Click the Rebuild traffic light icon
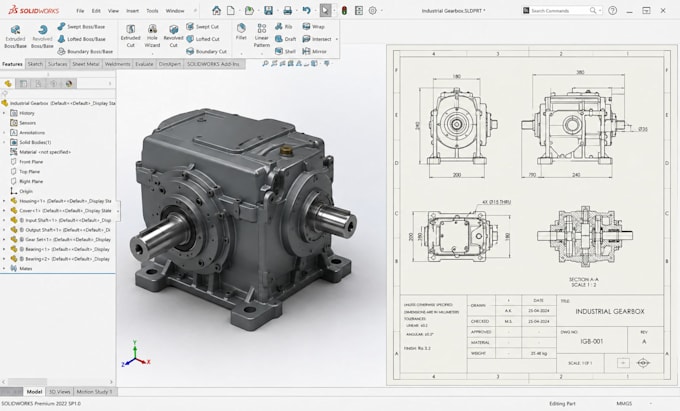This screenshot has height=411, width=680. (x=344, y=10)
